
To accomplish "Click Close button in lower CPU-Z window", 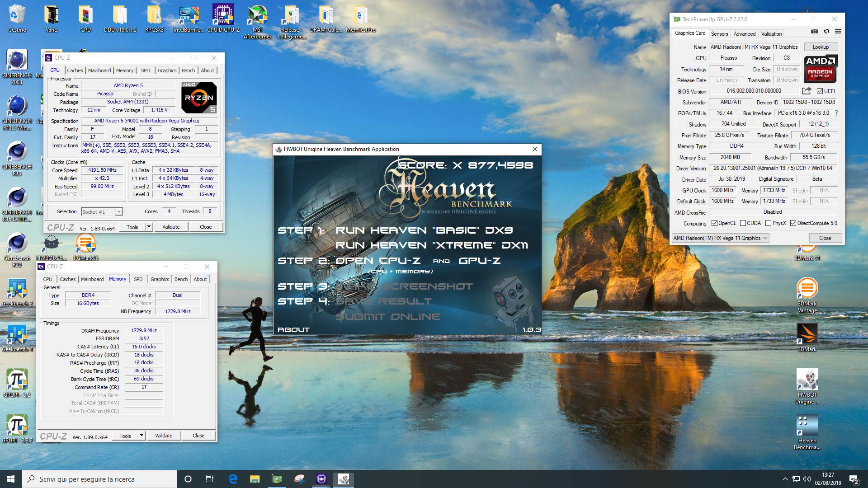I will (x=198, y=436).
